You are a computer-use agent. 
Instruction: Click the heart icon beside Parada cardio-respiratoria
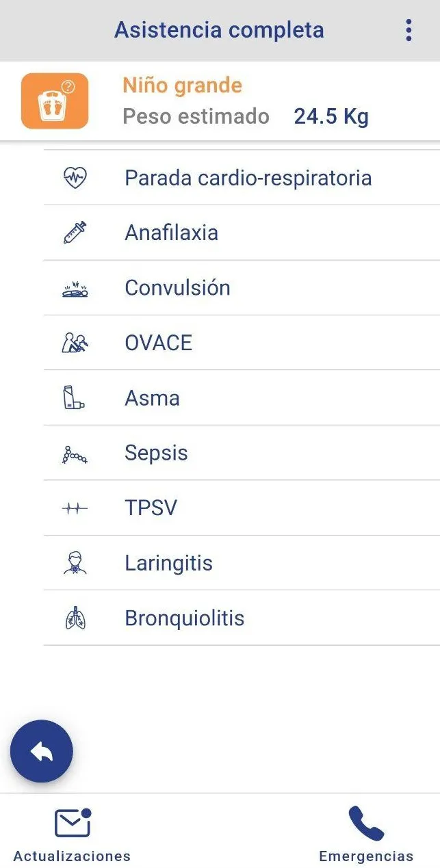tap(75, 178)
